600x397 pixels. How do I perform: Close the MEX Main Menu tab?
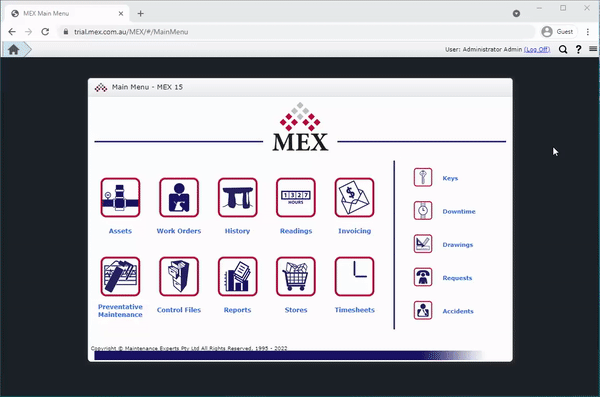click(121, 13)
